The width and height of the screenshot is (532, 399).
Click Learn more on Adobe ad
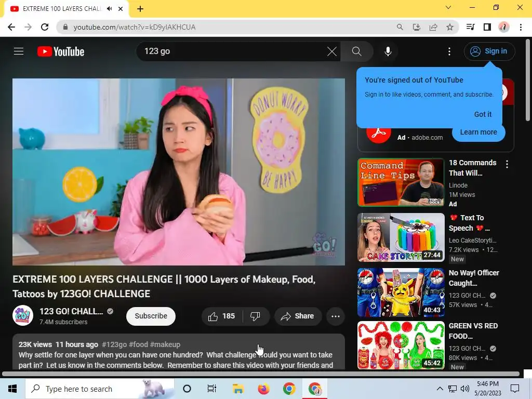478,132
